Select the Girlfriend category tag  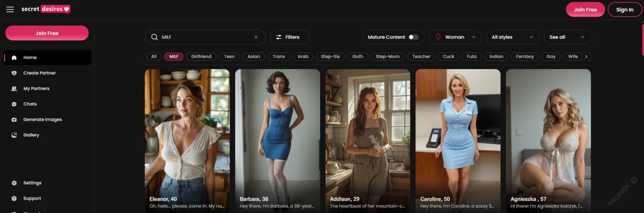point(201,57)
